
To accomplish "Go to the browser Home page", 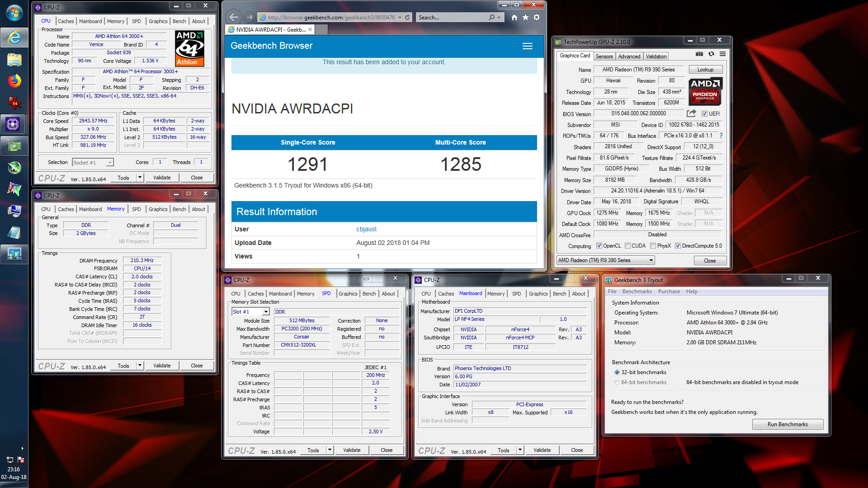I will [x=514, y=17].
